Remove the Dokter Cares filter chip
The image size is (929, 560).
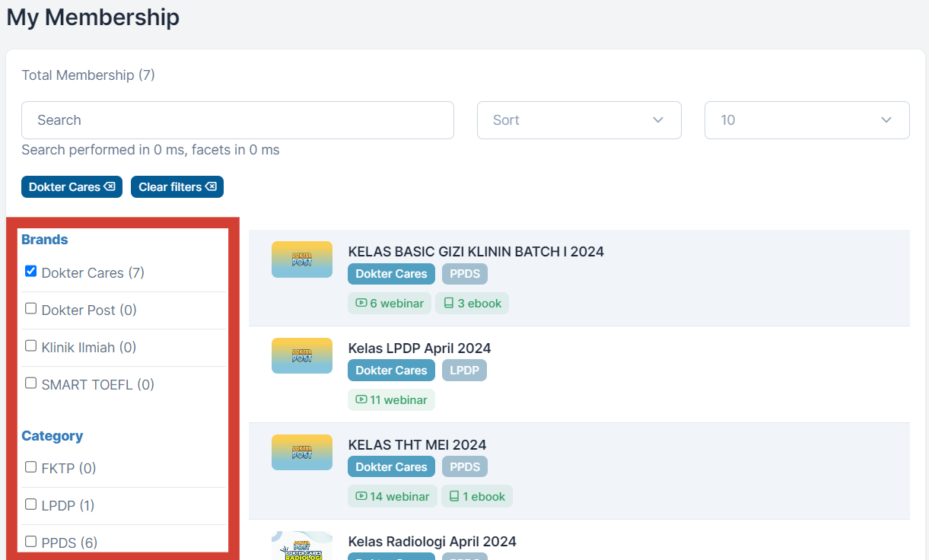click(x=72, y=187)
